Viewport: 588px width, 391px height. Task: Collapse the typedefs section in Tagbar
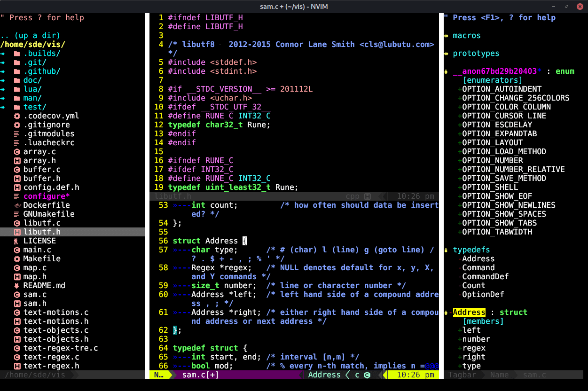pyautogui.click(x=446, y=250)
